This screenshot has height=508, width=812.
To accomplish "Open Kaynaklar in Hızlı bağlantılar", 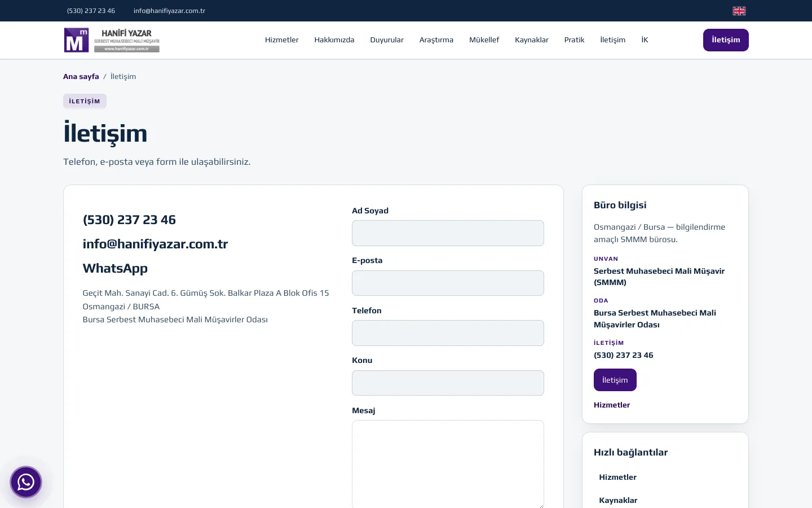I will (x=618, y=501).
